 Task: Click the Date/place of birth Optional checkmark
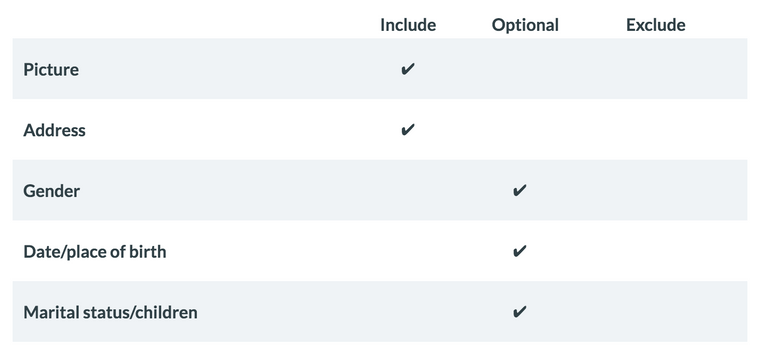519,251
